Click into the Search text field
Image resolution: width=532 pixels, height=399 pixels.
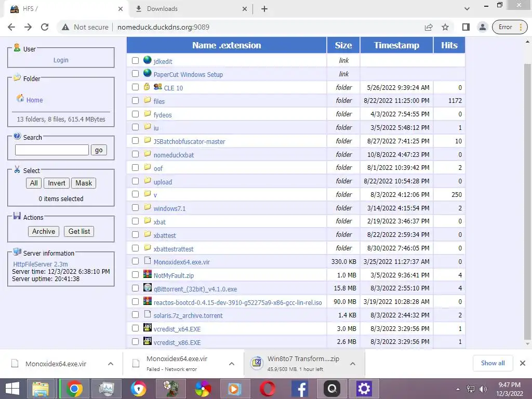point(52,150)
